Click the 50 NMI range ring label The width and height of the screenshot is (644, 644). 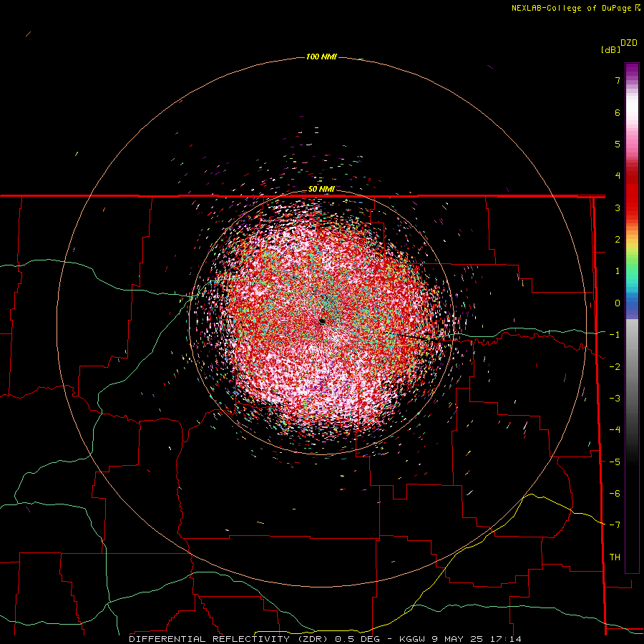pyautogui.click(x=321, y=190)
